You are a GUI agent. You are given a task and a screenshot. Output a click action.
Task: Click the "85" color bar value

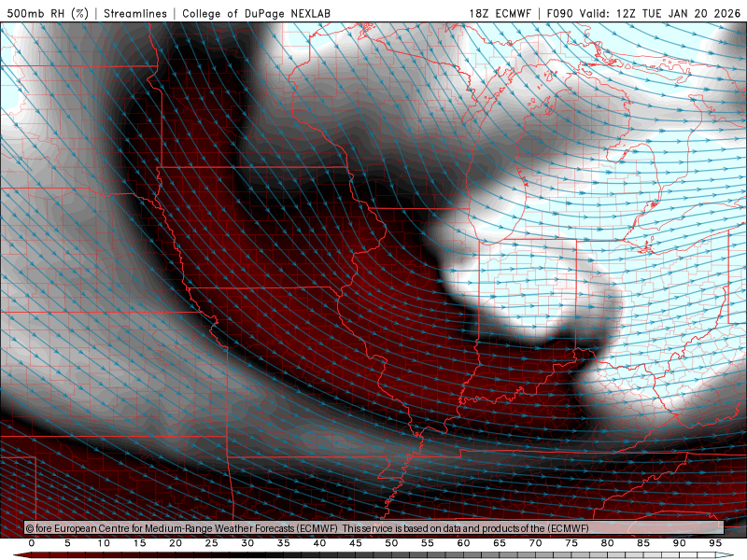[643, 543]
